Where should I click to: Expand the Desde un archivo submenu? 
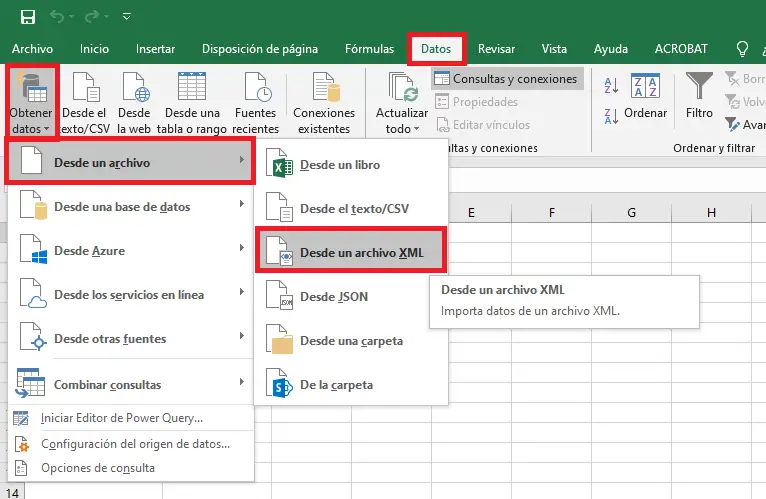pyautogui.click(x=130, y=162)
